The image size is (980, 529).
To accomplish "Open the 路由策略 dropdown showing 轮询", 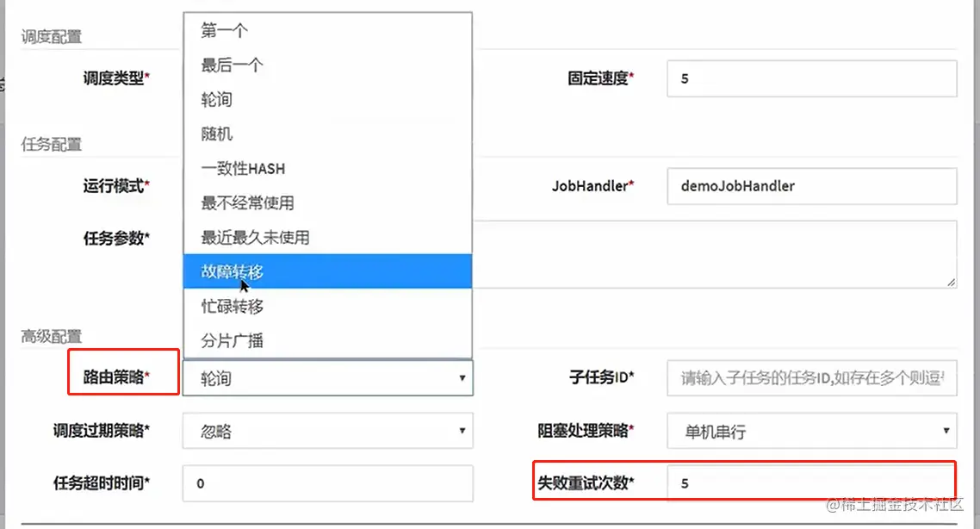I will (x=327, y=377).
